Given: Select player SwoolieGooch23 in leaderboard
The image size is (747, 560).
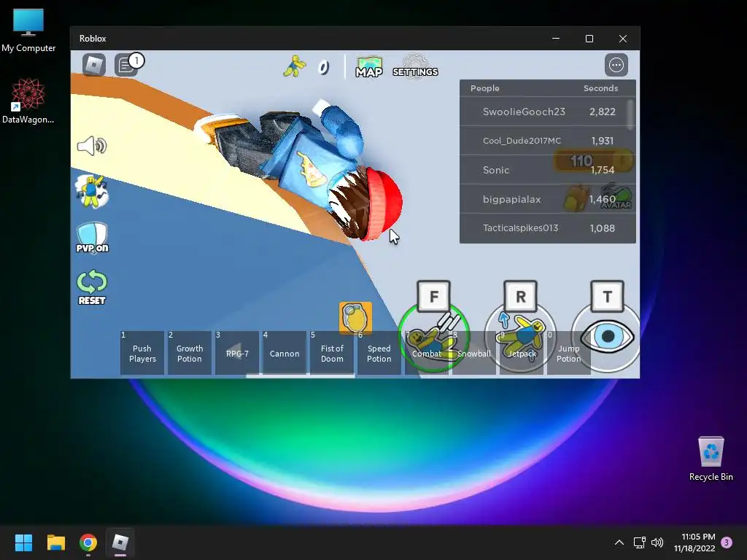Looking at the screenshot, I should pos(547,112).
